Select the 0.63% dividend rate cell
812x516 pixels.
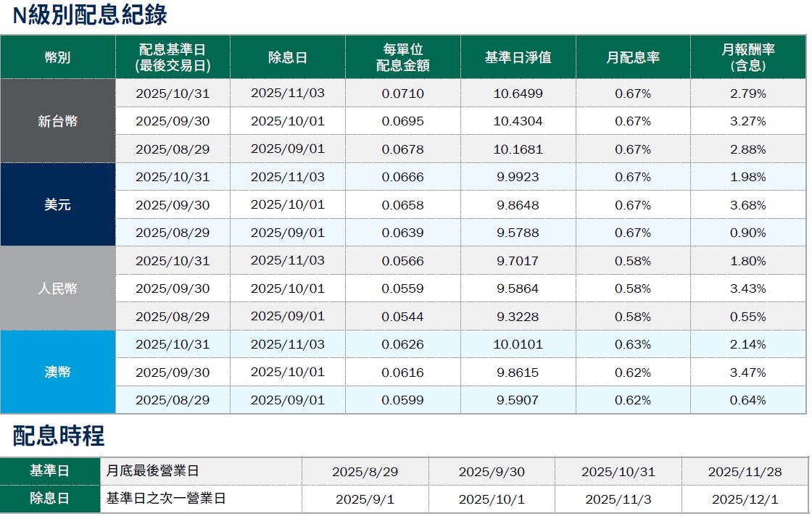632,344
